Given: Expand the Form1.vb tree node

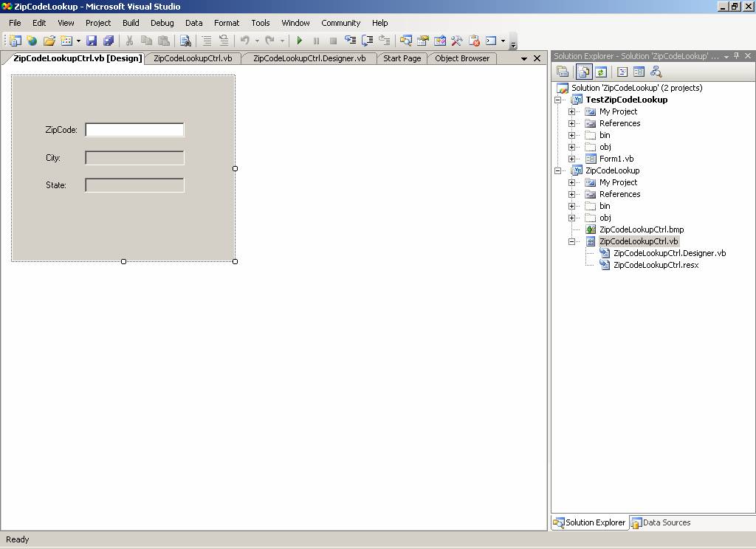Looking at the screenshot, I should 571,159.
